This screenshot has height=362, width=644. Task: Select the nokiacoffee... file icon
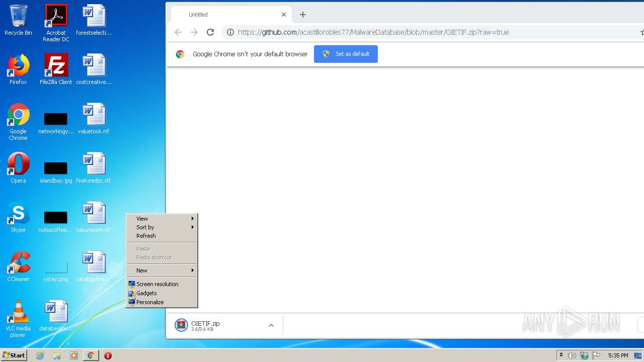56,221
